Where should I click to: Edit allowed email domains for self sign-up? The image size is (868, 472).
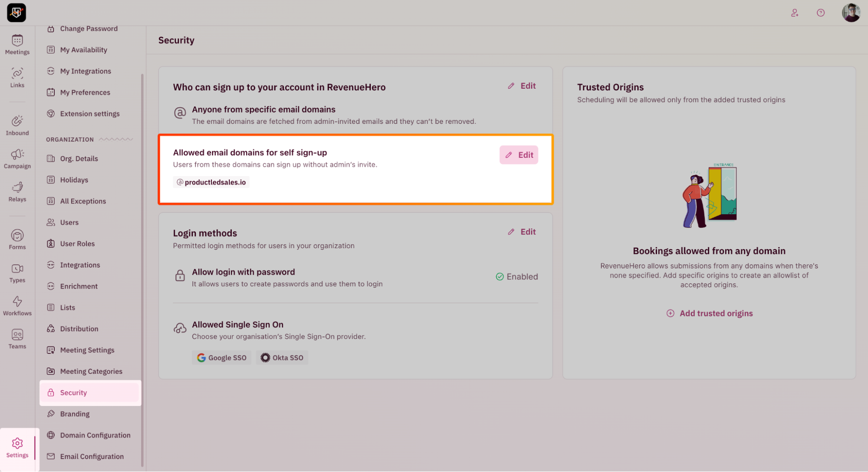(x=519, y=155)
